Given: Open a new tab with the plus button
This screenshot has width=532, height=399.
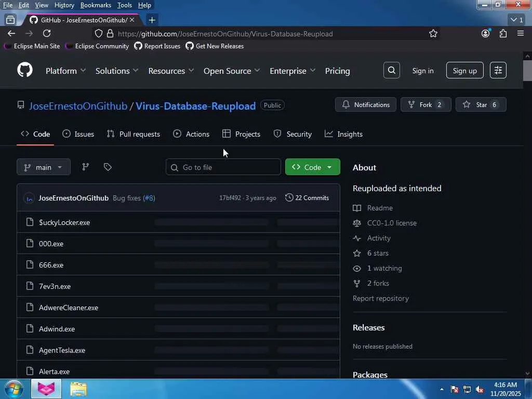Looking at the screenshot, I should point(152,20).
